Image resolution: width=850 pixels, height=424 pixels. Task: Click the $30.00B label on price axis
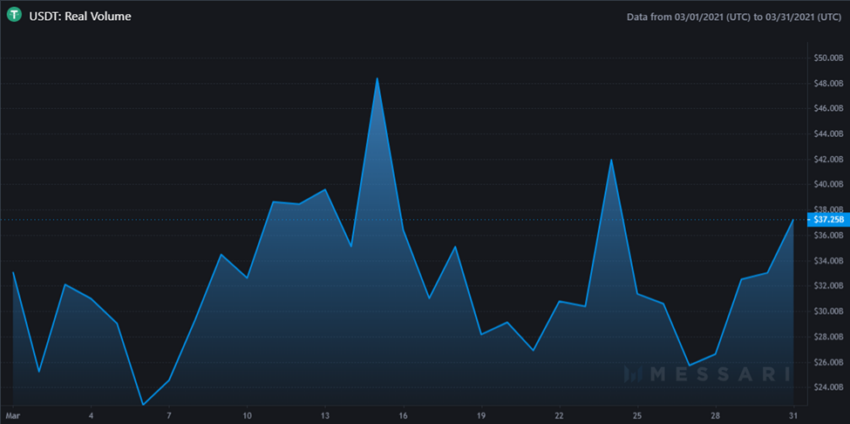[828, 311]
